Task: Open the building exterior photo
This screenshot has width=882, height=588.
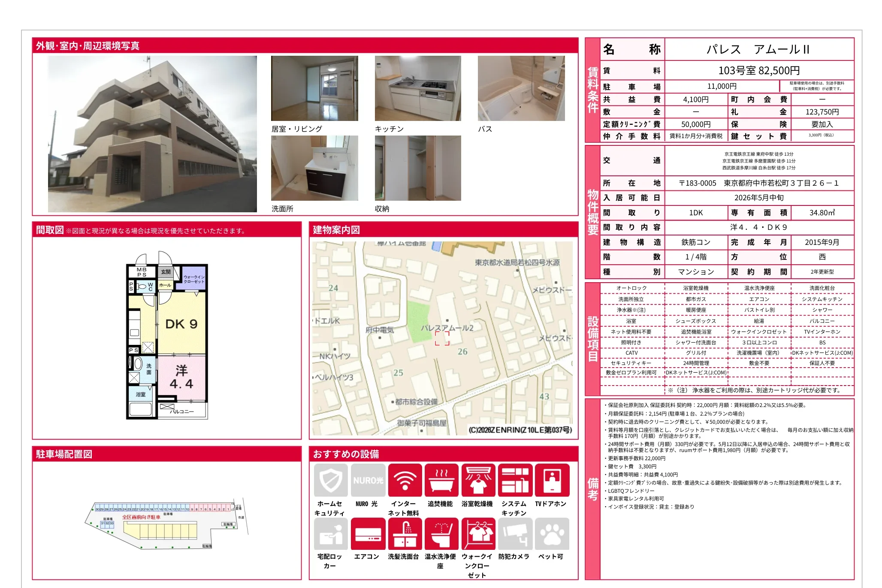Action: (x=152, y=134)
